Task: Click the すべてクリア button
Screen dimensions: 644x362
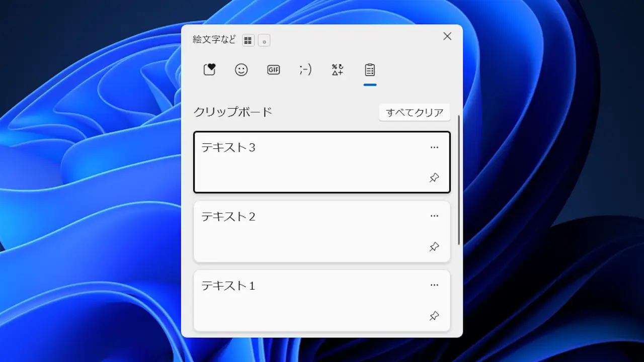Action: click(415, 113)
